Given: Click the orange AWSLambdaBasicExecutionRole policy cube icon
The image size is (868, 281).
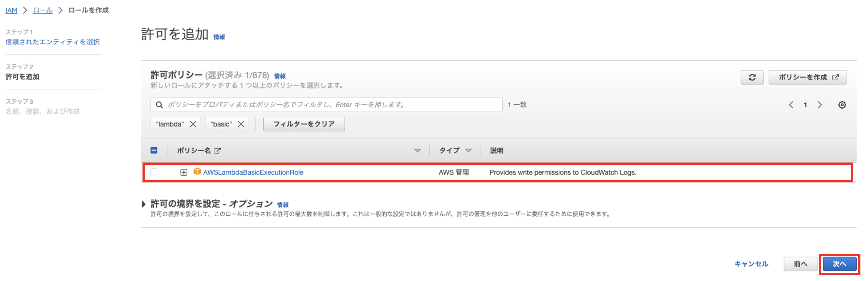Looking at the screenshot, I should 197,172.
